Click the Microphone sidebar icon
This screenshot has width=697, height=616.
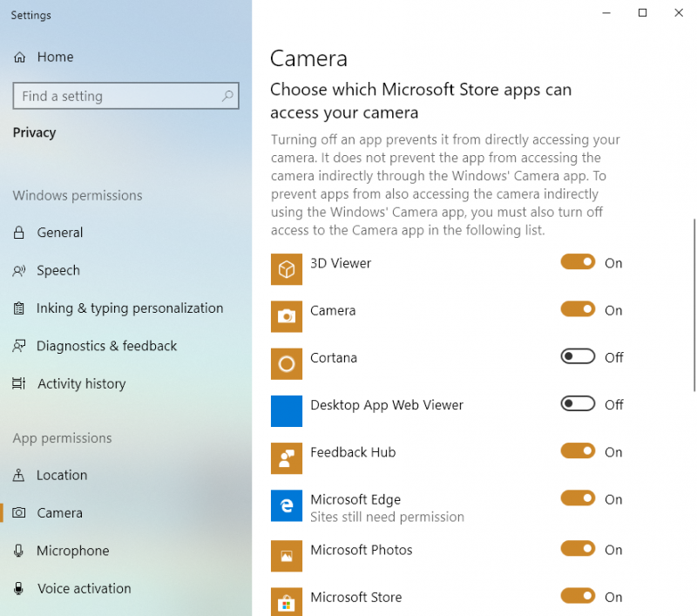(18, 551)
